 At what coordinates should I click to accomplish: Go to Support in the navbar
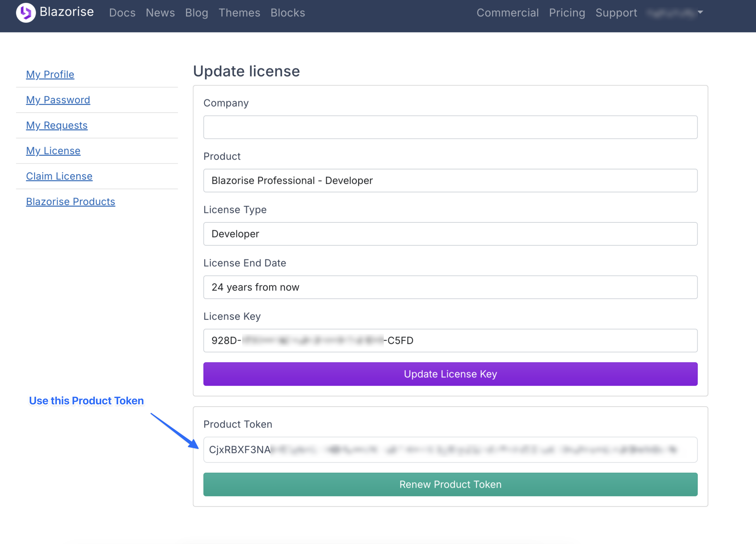(x=616, y=13)
